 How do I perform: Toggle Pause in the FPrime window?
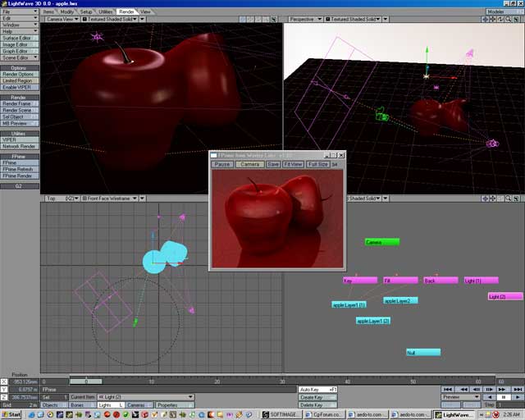pos(222,164)
